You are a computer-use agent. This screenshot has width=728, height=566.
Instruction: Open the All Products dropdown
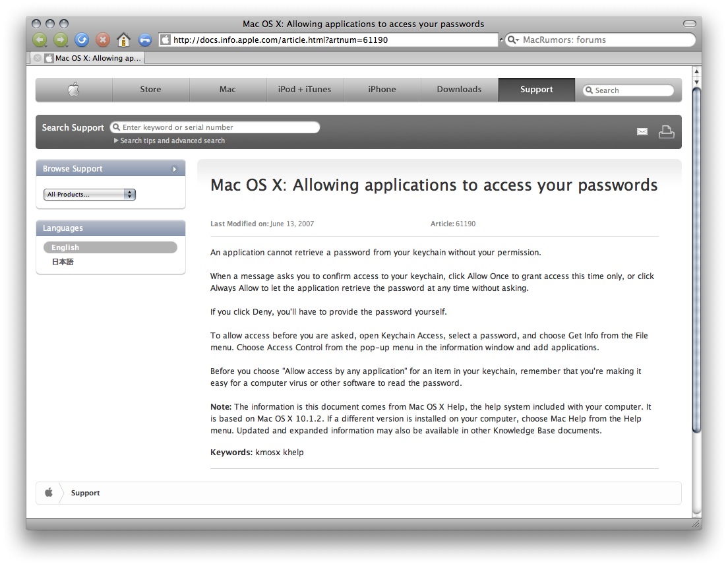[90, 195]
